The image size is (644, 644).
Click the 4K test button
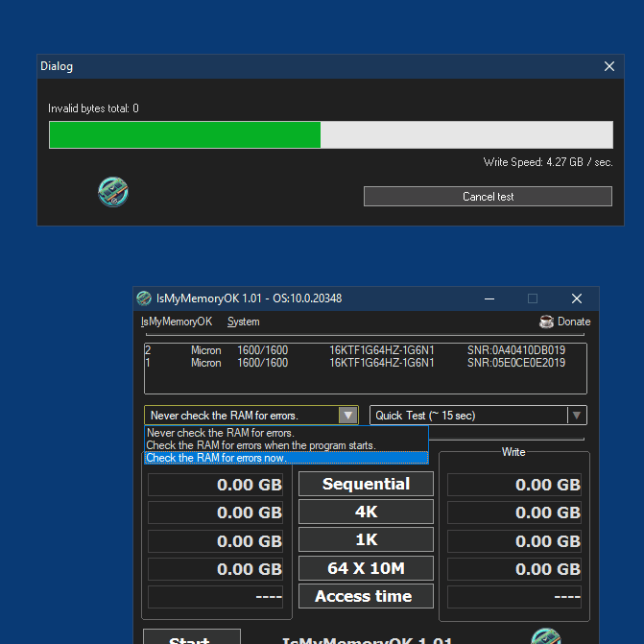coord(366,512)
